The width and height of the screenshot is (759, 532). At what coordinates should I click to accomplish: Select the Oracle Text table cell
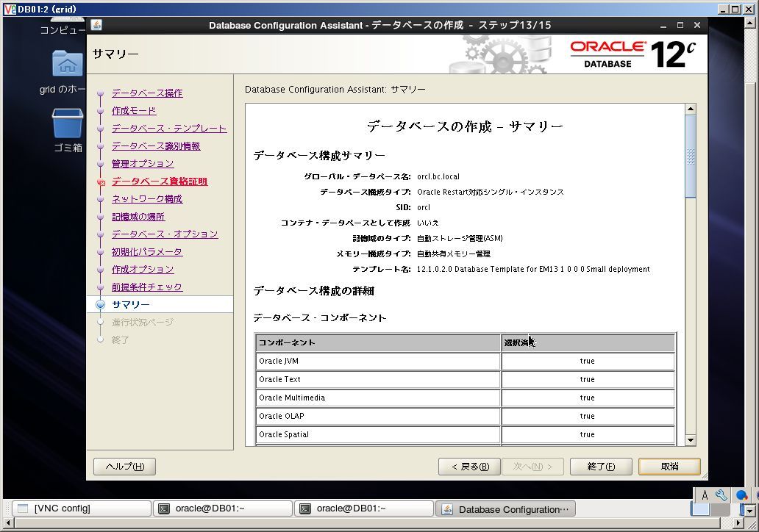click(377, 379)
